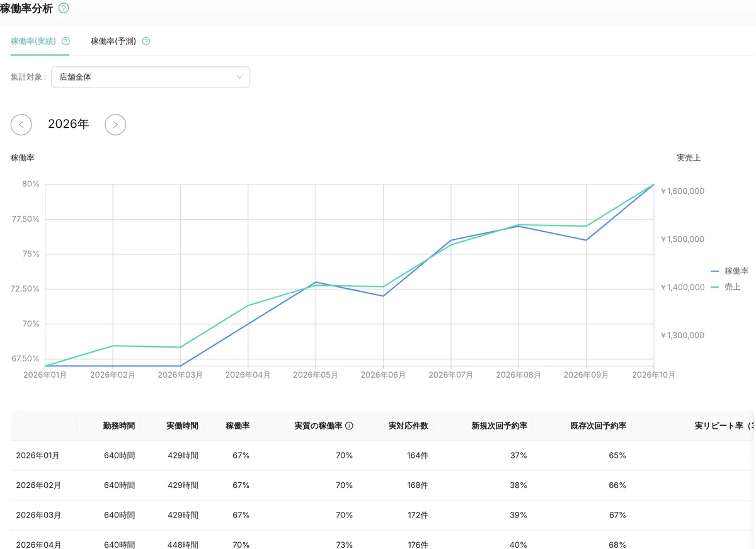756x549 pixels.
Task: Click the blue 稼働率 legend line marker
Action: pyautogui.click(x=715, y=271)
